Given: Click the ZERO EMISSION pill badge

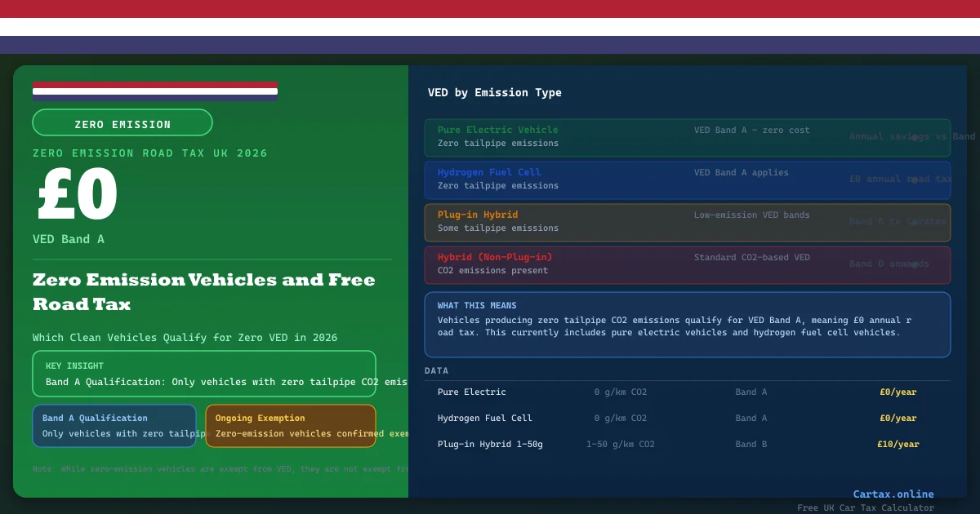Looking at the screenshot, I should (122, 123).
